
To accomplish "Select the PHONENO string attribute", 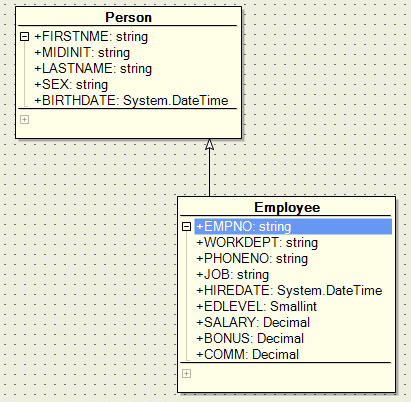I will [252, 258].
